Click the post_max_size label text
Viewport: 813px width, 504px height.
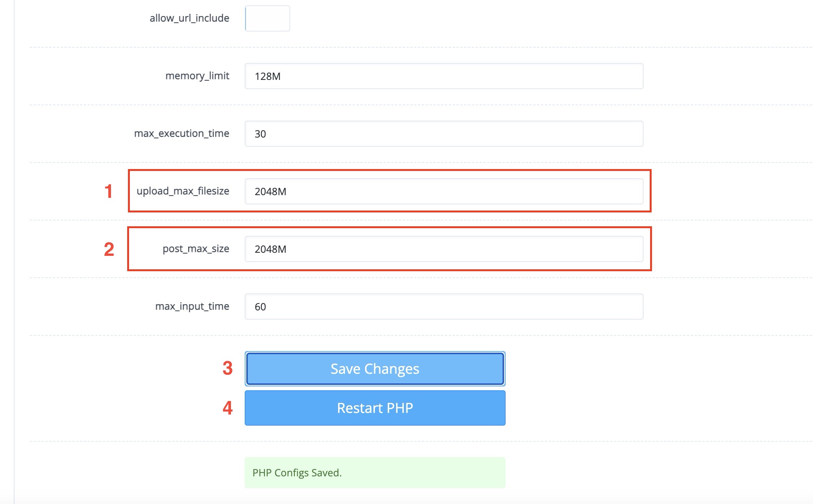(x=196, y=249)
